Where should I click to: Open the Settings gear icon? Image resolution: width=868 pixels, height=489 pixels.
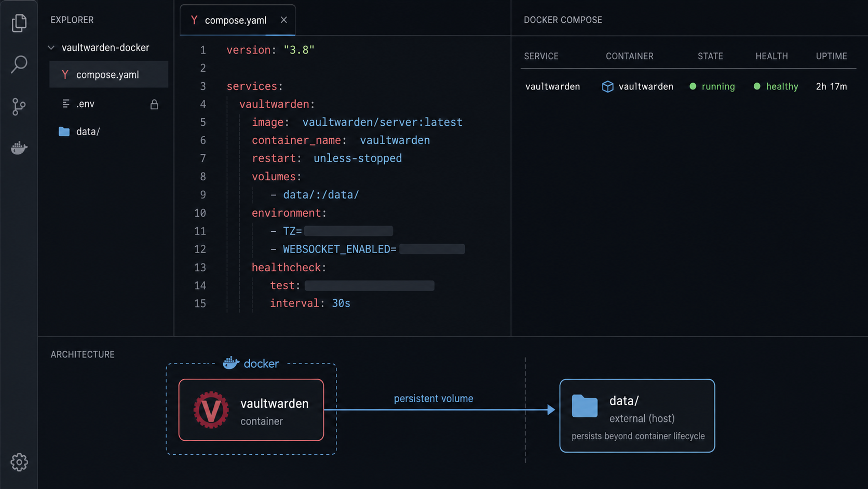[19, 462]
